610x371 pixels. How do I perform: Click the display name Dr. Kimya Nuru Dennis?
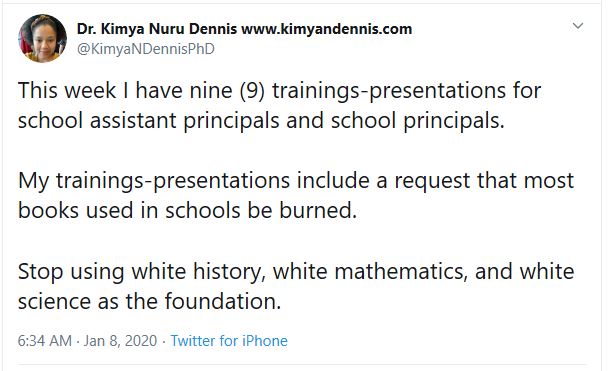pyautogui.click(x=157, y=29)
